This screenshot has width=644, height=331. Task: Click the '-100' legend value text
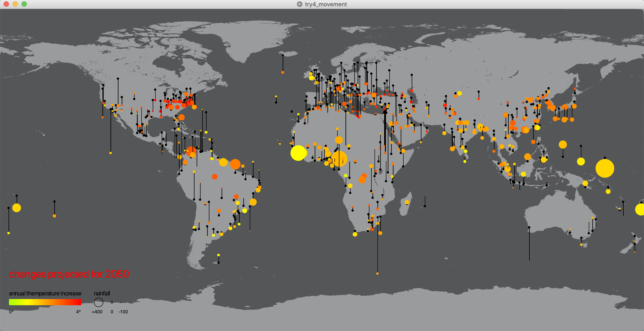coord(123,312)
